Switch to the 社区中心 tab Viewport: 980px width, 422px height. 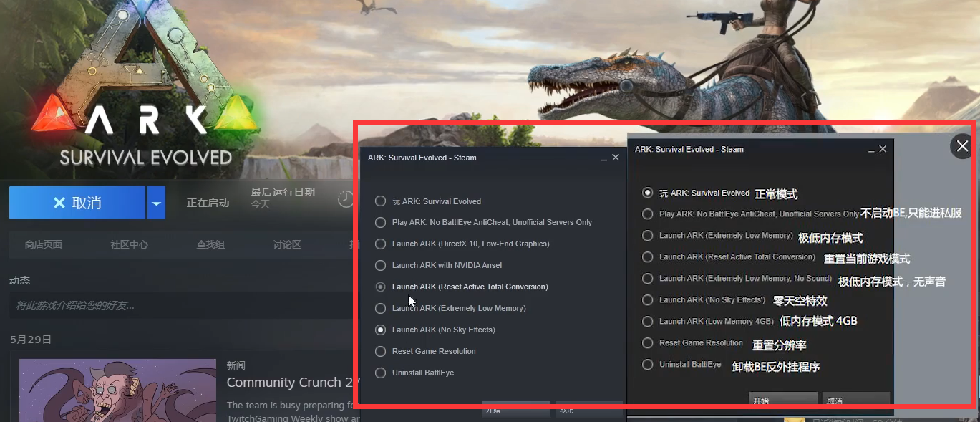[130, 244]
